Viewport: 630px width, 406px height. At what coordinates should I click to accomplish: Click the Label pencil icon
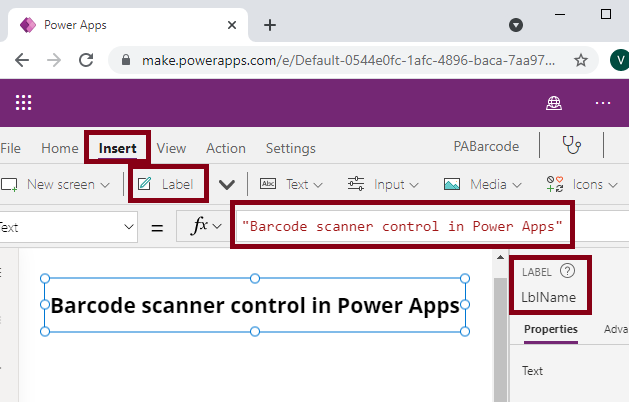point(144,184)
